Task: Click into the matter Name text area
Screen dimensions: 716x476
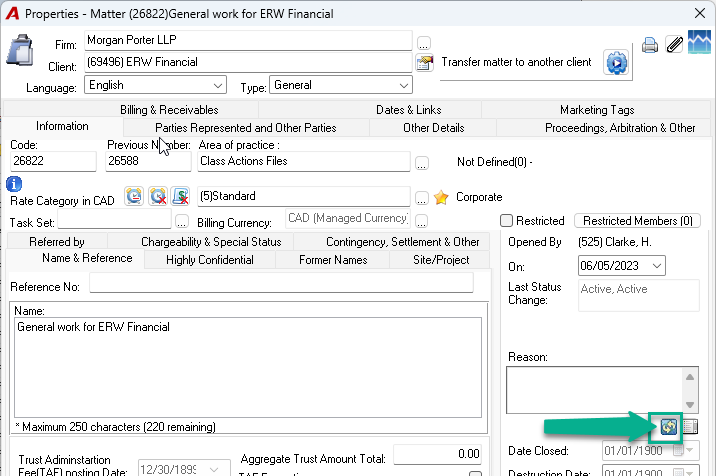Action: tap(248, 368)
